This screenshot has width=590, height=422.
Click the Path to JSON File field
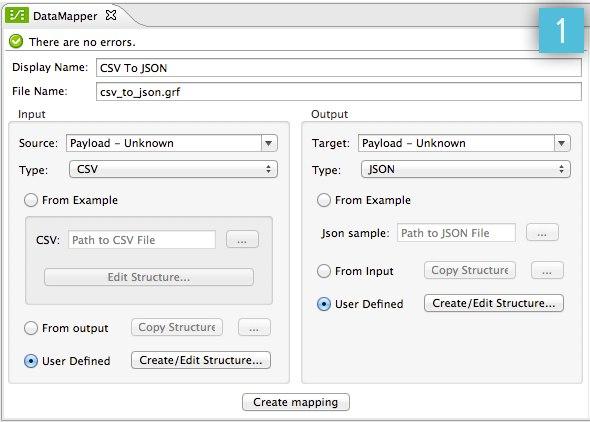[x=456, y=233]
